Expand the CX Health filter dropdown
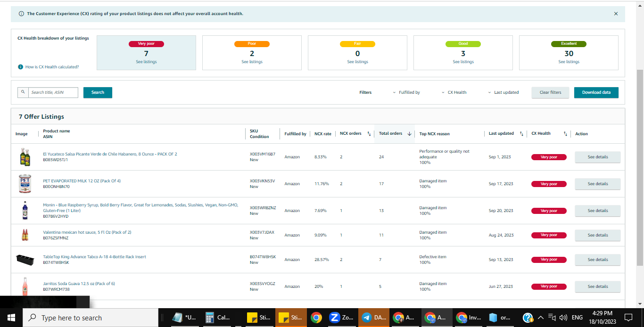Image resolution: width=644 pixels, height=327 pixels. (x=454, y=92)
